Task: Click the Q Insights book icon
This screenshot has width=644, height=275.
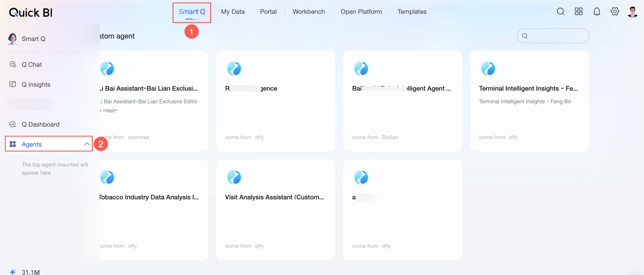Action: [x=12, y=84]
